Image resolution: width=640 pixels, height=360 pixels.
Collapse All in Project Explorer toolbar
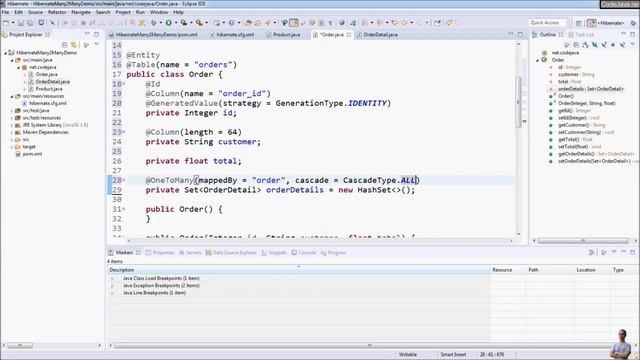click(x=64, y=44)
